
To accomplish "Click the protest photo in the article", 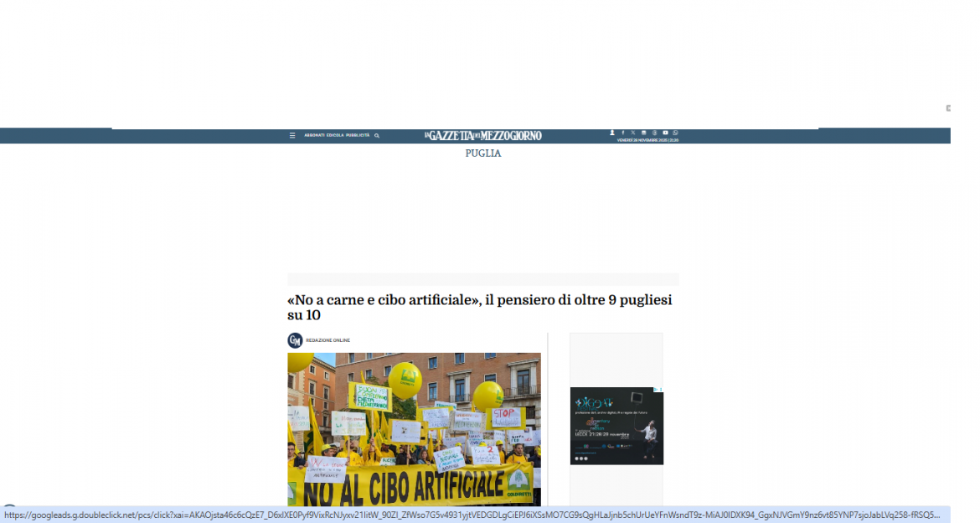I will pos(414,429).
